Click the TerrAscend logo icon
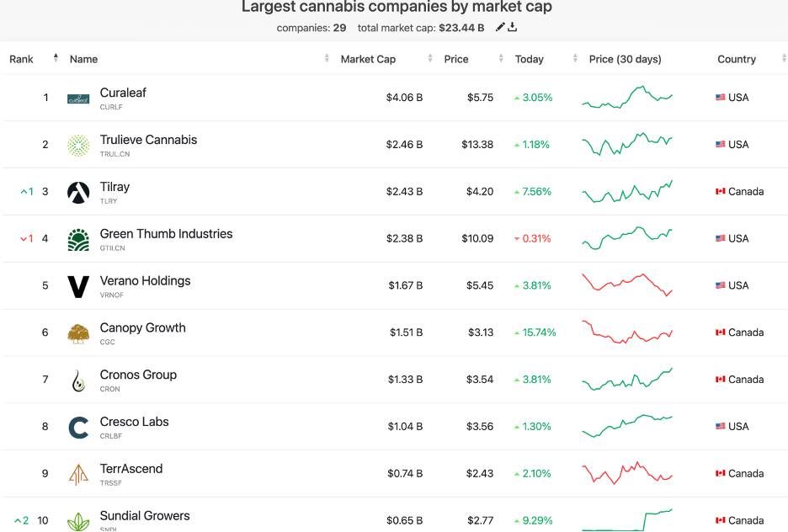Viewport: 788px width, 532px height. point(78,476)
